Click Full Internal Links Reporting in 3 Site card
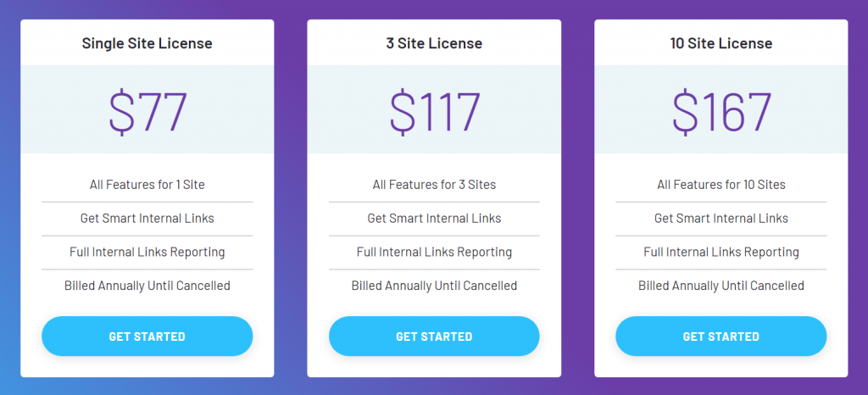868x395 pixels. pos(434,253)
